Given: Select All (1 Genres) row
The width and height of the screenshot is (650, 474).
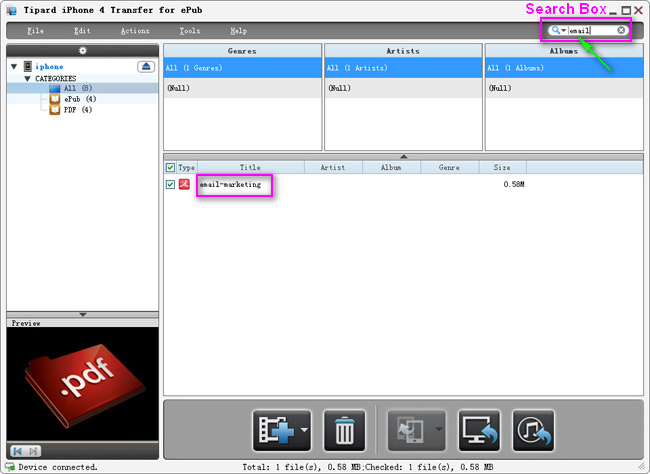Looking at the screenshot, I should (x=243, y=68).
